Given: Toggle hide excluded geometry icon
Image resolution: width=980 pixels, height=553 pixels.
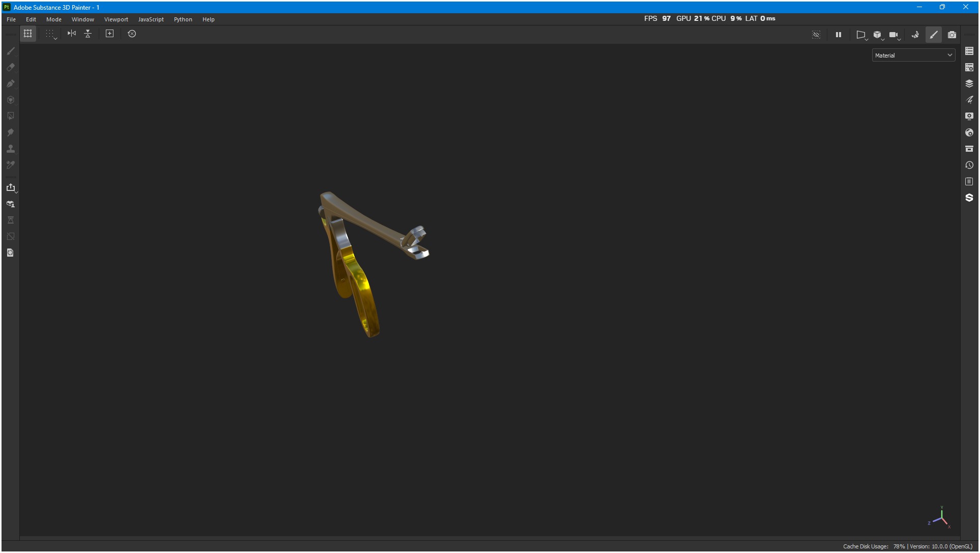Looking at the screenshot, I should tap(816, 35).
